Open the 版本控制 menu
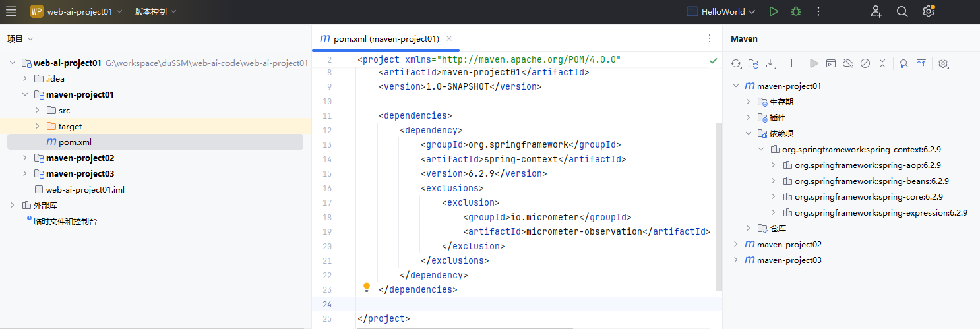 pyautogui.click(x=156, y=11)
